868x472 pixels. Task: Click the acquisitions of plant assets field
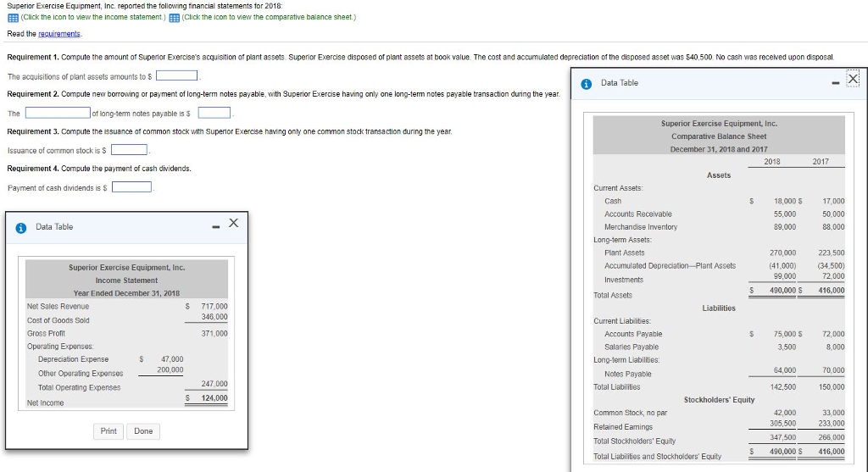tap(177, 75)
